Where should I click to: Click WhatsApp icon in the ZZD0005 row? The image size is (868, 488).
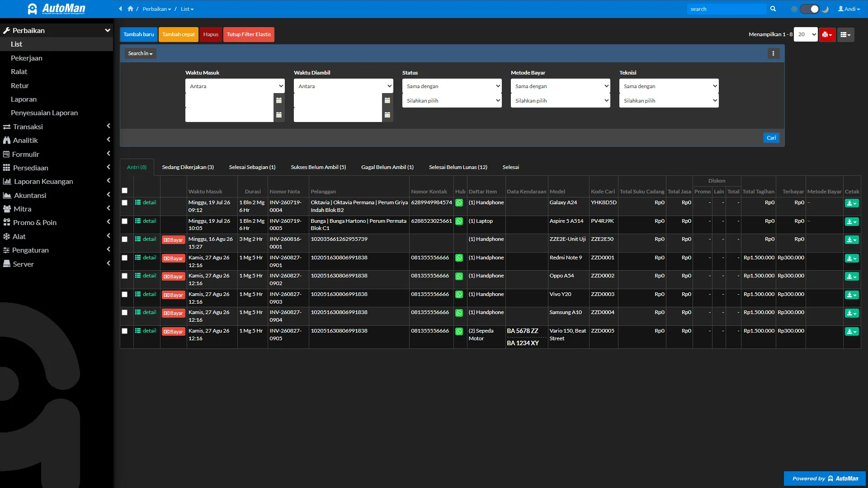coord(459,331)
